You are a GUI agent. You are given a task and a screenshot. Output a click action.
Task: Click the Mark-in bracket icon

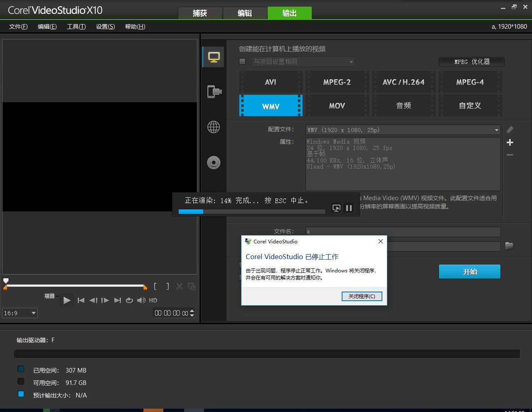[155, 286]
